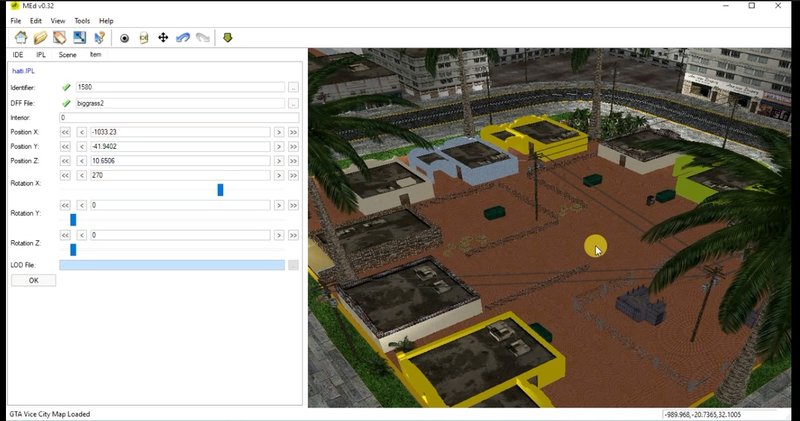The height and width of the screenshot is (421, 800).
Task: Click MEd app icon in title bar
Action: [x=15, y=6]
